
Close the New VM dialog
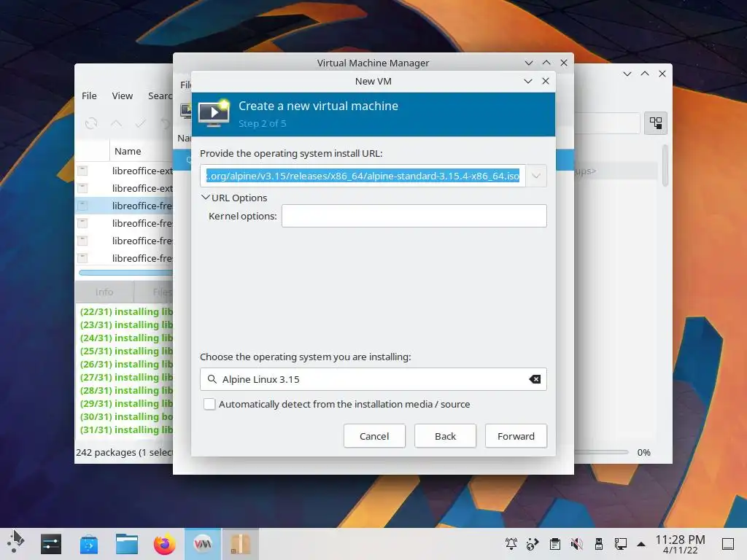click(546, 81)
